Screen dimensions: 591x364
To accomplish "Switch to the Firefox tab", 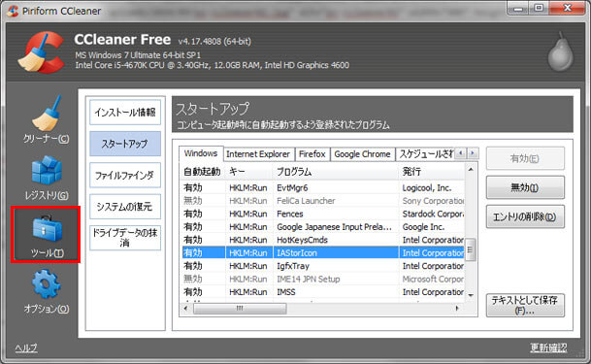I will (x=312, y=154).
